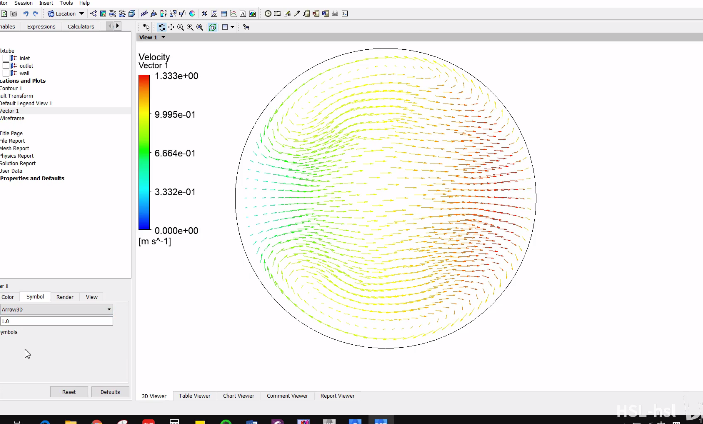Switch to the Calculators tab
This screenshot has height=424, width=703.
tap(81, 27)
